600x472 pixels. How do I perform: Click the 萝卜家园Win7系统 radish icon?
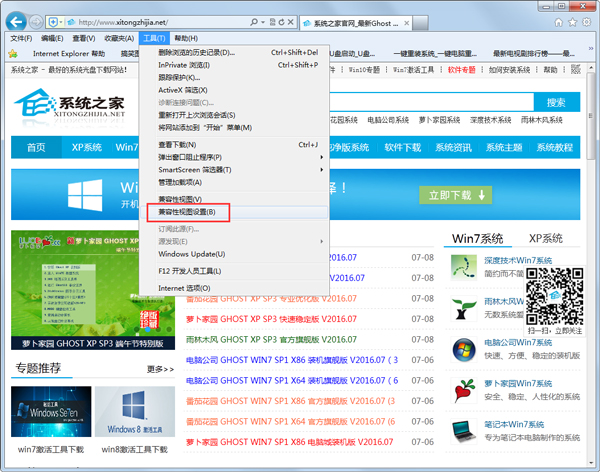tap(463, 390)
